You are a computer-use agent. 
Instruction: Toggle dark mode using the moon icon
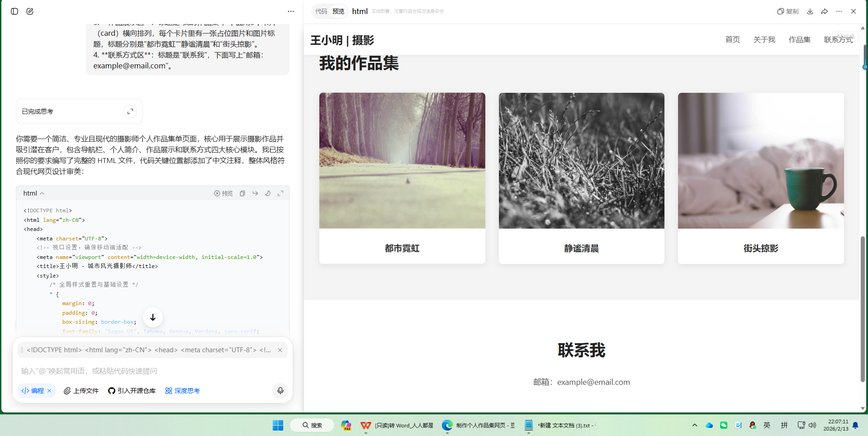[x=268, y=193]
